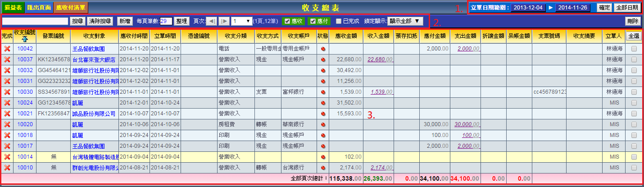
Task: Click red X complete icon for record 10030
Action: (x=7, y=92)
